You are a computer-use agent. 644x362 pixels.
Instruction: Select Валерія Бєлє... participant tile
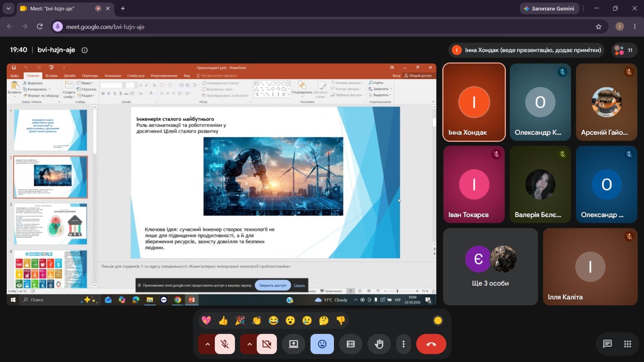540,185
